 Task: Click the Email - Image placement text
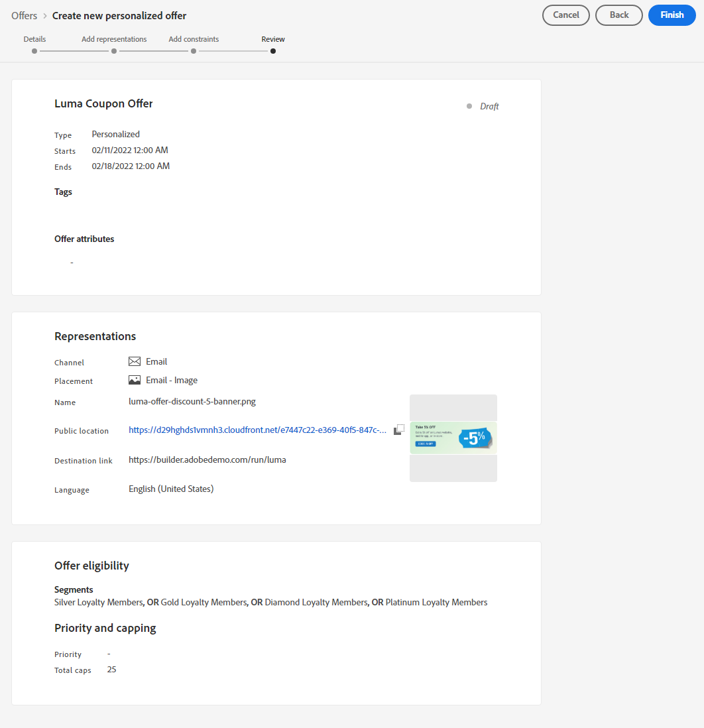[172, 381]
